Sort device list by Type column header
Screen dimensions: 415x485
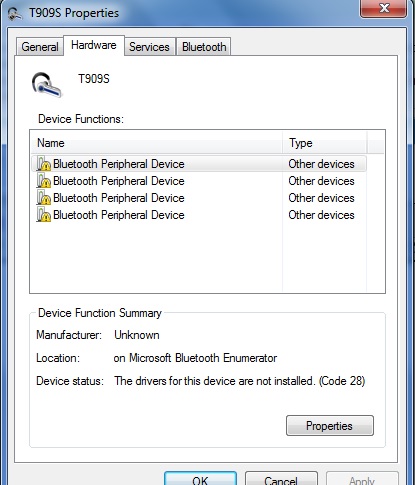click(325, 143)
